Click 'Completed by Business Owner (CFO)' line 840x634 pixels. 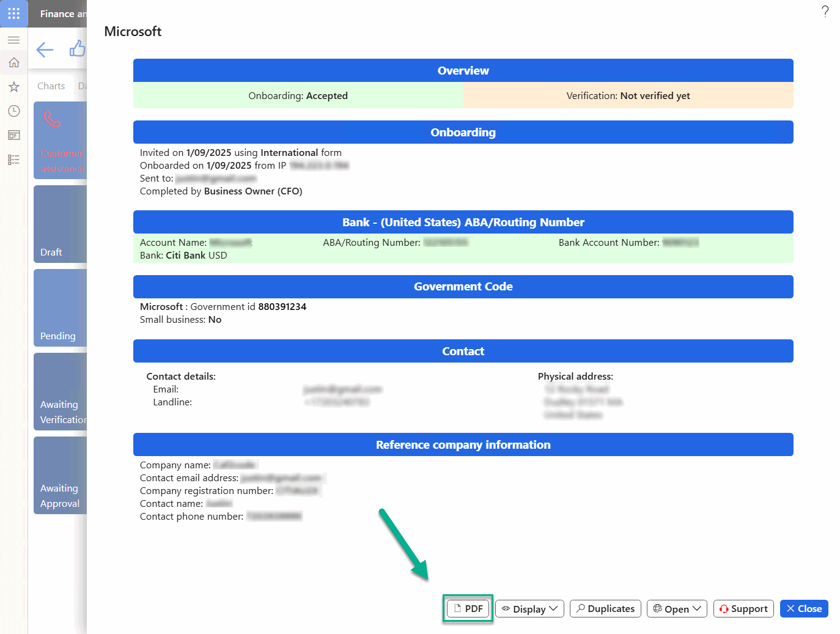221,191
